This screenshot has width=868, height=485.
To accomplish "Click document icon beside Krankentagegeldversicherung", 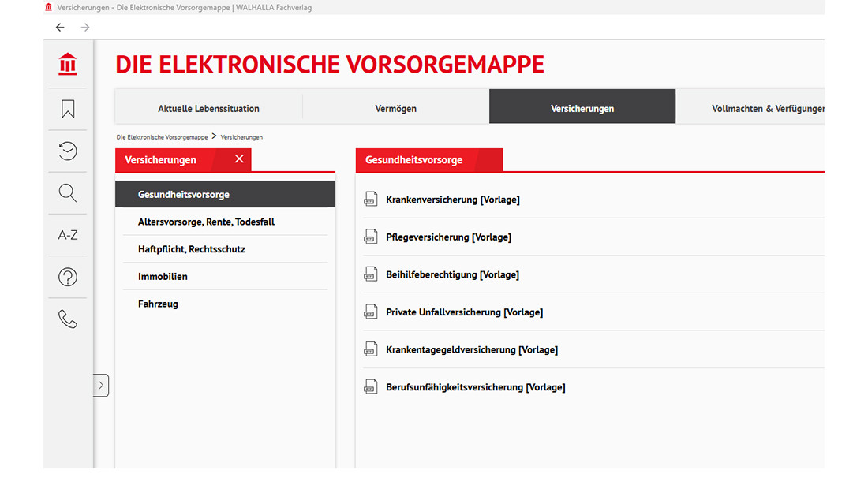I will pos(370,349).
